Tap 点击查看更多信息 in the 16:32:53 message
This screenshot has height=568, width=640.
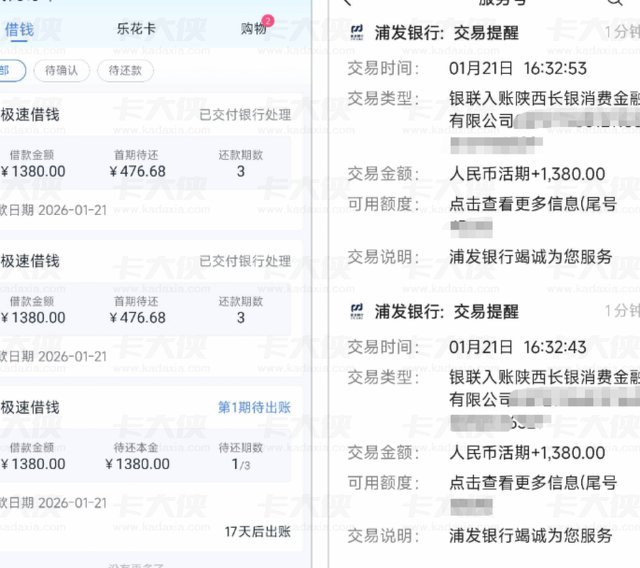pos(533,203)
